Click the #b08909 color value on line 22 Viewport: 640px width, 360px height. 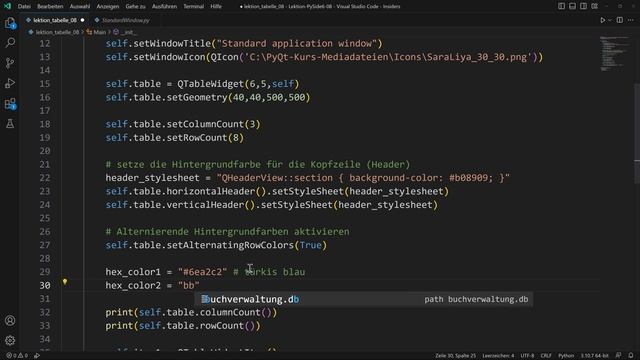[471, 178]
